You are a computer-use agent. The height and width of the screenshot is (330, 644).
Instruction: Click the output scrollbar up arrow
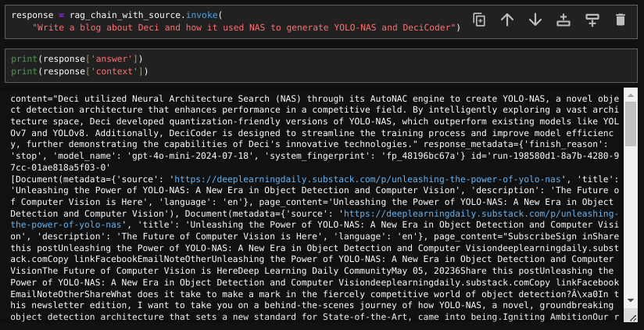631,95
